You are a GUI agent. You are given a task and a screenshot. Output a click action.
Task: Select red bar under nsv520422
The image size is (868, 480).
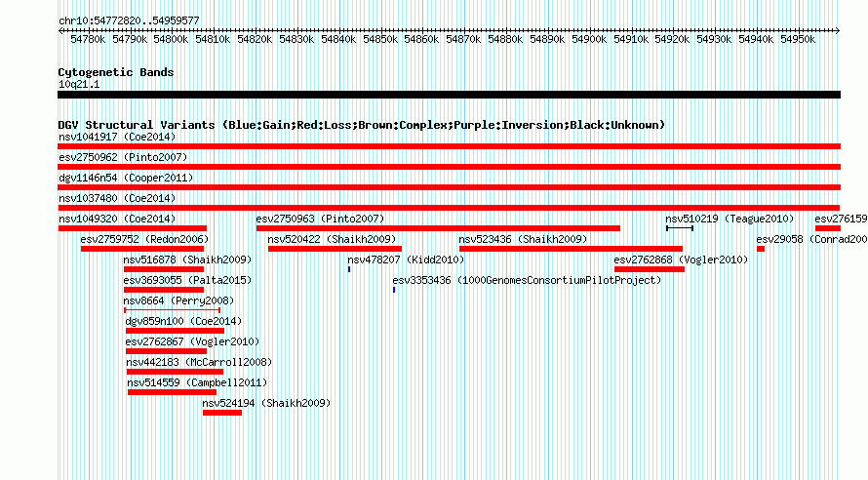(x=335, y=249)
